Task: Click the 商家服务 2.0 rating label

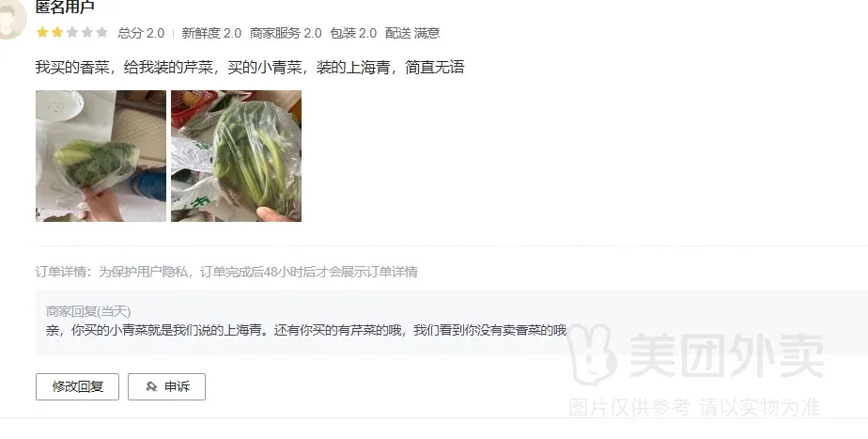Action: (x=286, y=33)
